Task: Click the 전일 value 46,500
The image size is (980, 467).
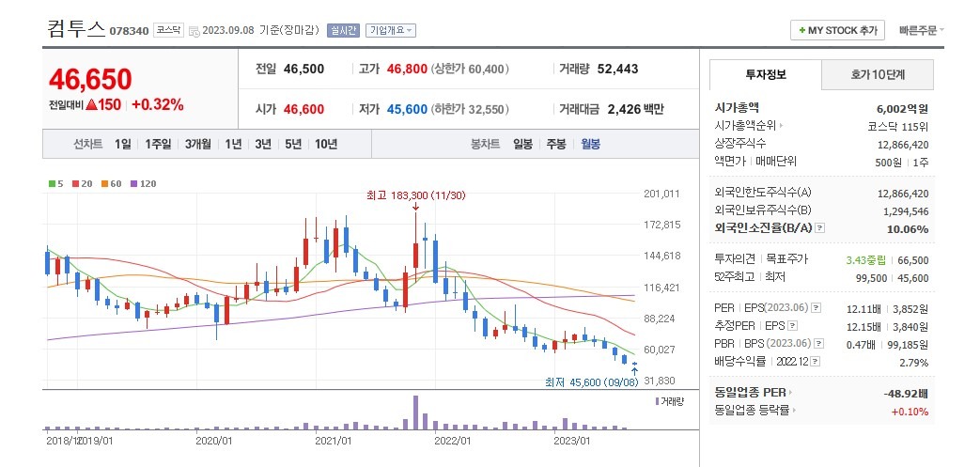Action: coord(303,69)
